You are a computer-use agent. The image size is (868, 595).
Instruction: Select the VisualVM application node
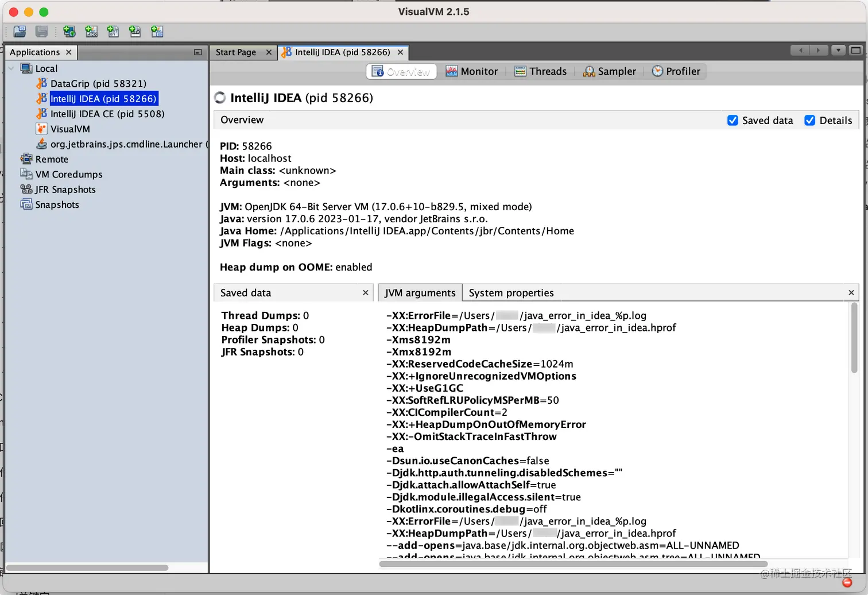pyautogui.click(x=70, y=129)
